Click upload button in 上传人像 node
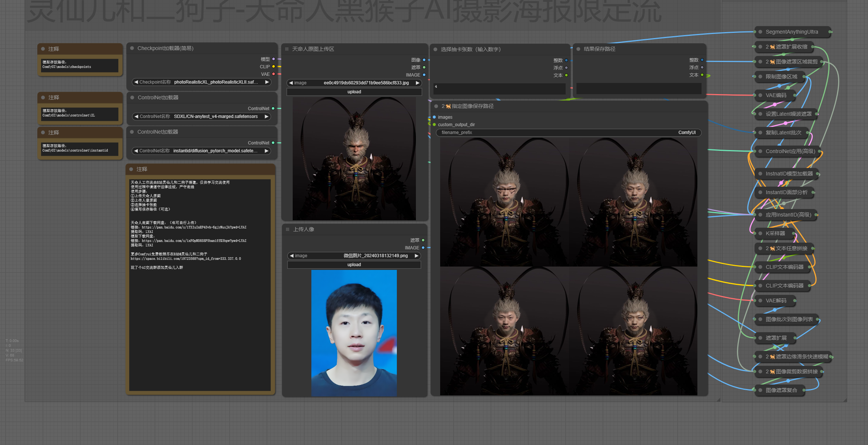 point(354,265)
